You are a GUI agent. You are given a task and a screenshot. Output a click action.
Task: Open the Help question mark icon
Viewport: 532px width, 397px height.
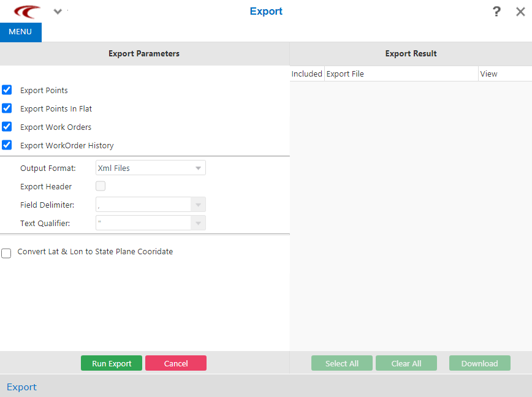coord(496,11)
